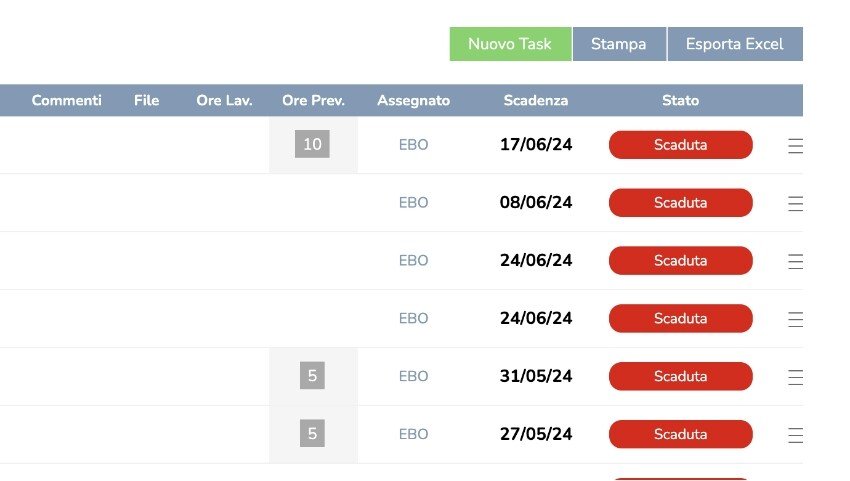This screenshot has width=850, height=481.
Task: Select the 17/06/24 due date
Action: click(x=536, y=145)
